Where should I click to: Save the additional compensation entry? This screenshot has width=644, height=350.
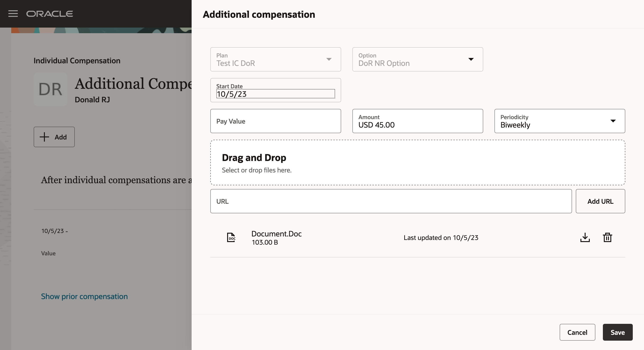618,332
